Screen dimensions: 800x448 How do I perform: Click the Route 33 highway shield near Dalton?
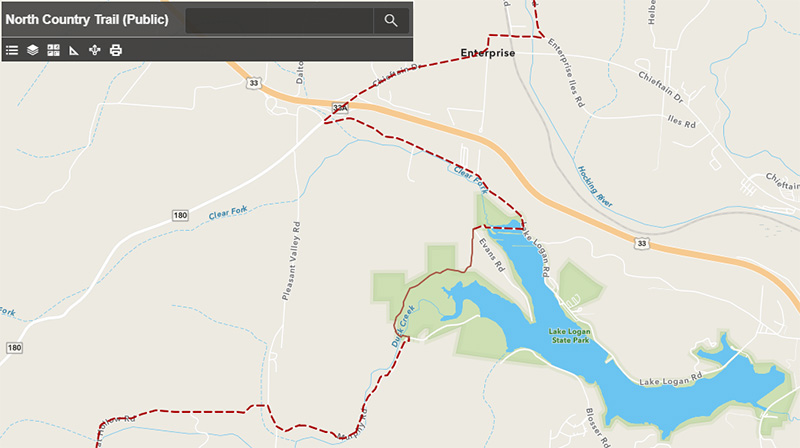coord(254,83)
